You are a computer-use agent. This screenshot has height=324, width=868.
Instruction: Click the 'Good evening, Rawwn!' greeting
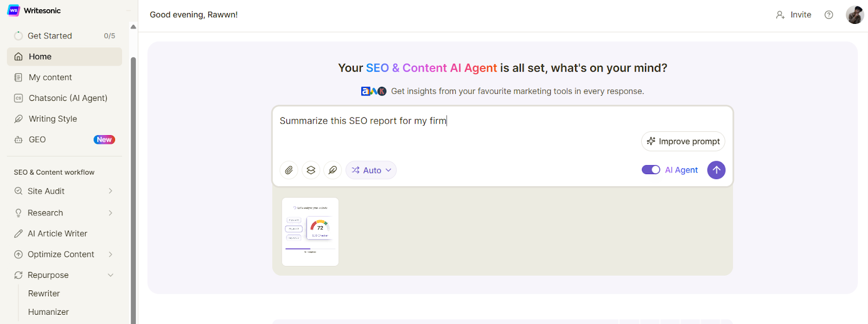pyautogui.click(x=194, y=15)
